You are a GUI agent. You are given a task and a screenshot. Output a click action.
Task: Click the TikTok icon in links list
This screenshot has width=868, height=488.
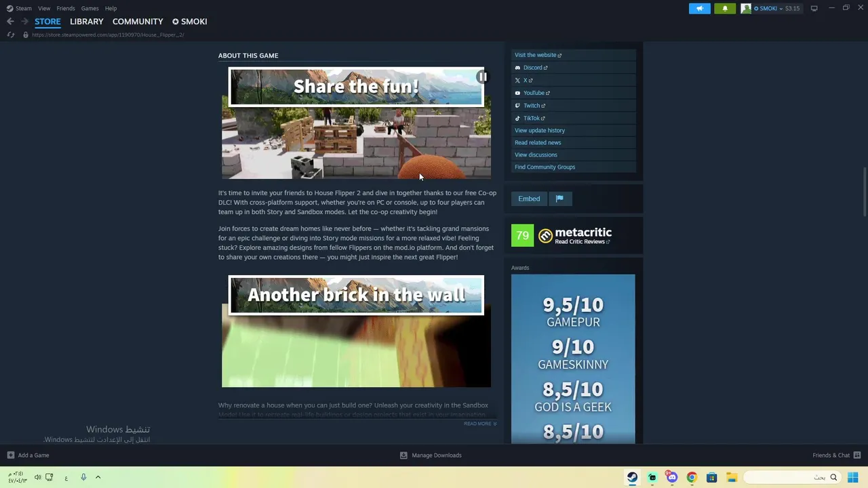click(517, 118)
